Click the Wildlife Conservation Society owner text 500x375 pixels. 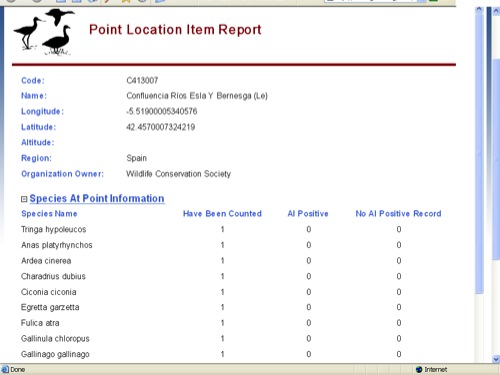pos(178,174)
